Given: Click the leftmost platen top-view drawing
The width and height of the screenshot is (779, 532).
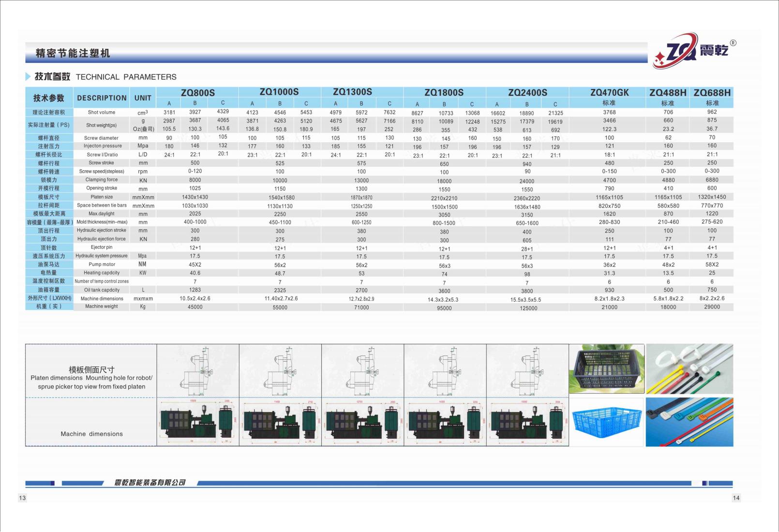Looking at the screenshot, I should click(x=198, y=371).
